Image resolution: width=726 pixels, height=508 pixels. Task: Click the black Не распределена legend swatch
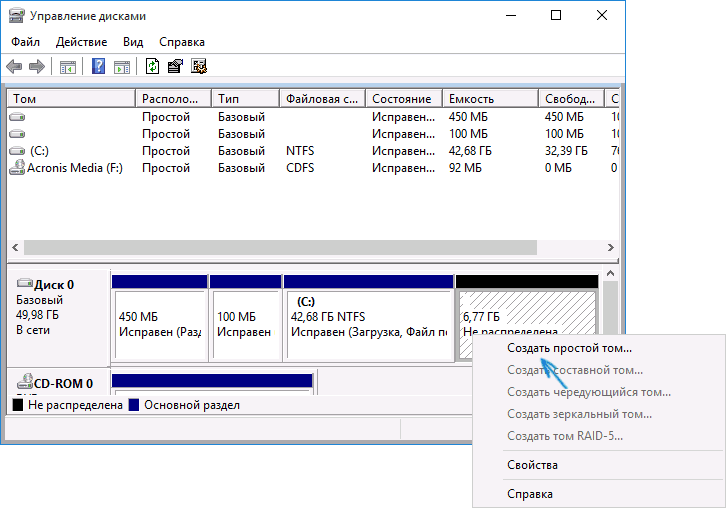18,405
